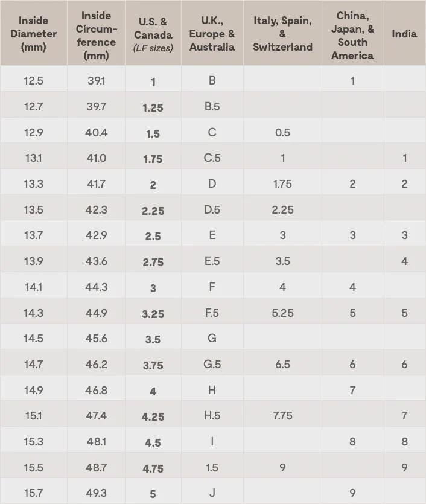Select the 12.5 inside diameter cell
This screenshot has height=504, width=426.
(x=34, y=81)
